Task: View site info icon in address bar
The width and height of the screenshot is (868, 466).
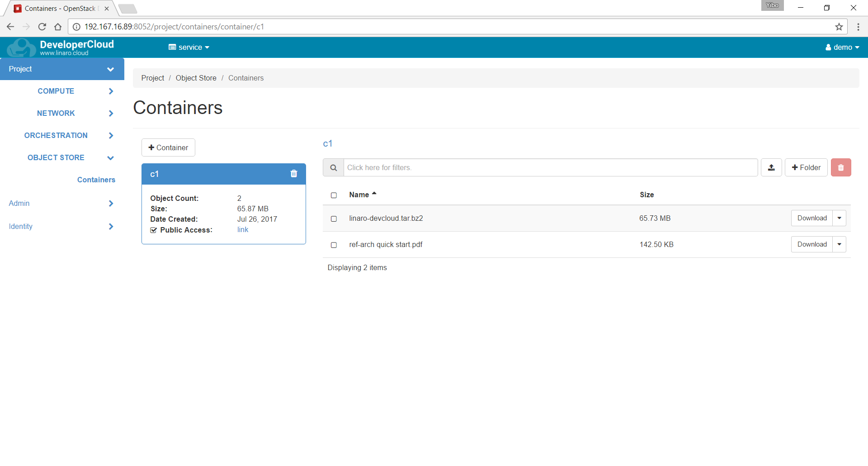Action: (76, 27)
